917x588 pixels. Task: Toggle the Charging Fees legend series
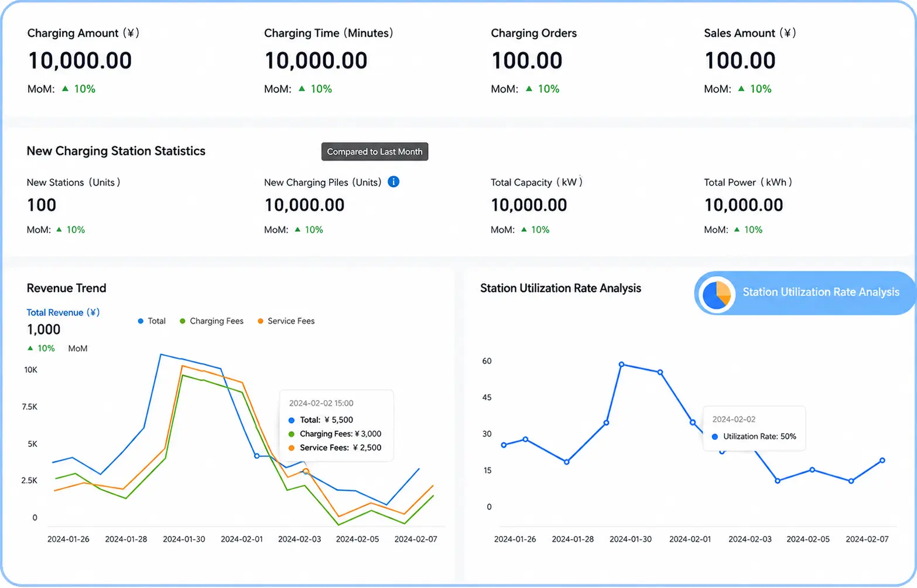[211, 321]
